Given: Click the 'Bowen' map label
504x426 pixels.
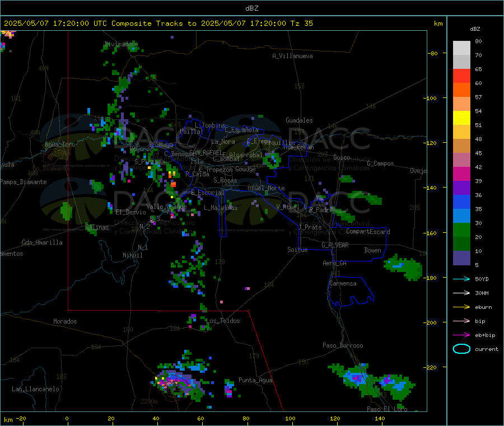Looking at the screenshot, I should (373, 250).
